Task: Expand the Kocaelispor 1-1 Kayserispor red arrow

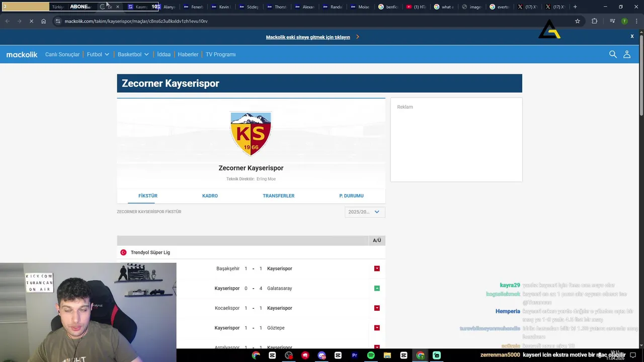Action: (x=377, y=308)
